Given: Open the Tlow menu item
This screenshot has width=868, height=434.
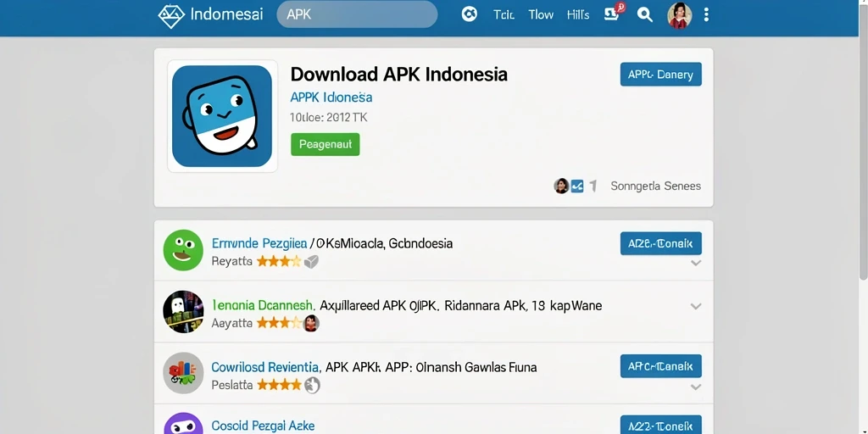Looking at the screenshot, I should point(541,15).
